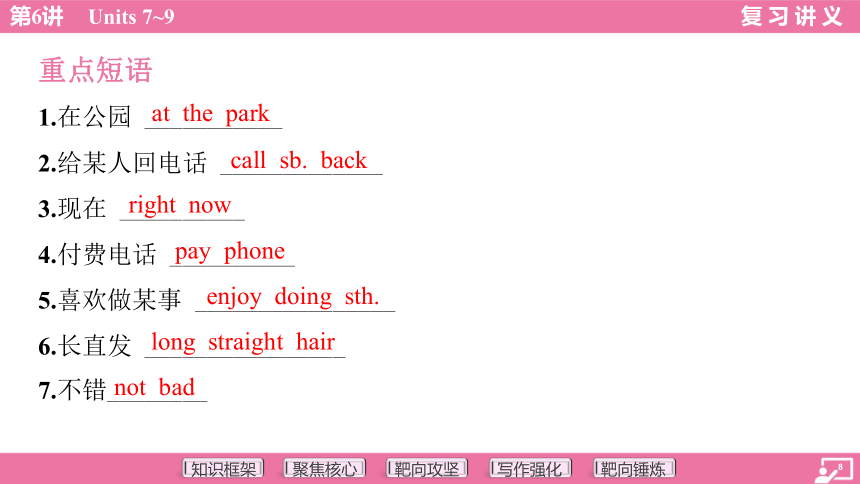
Task: Click the phrase '5.喜欢做某事'
Action: click(110, 300)
